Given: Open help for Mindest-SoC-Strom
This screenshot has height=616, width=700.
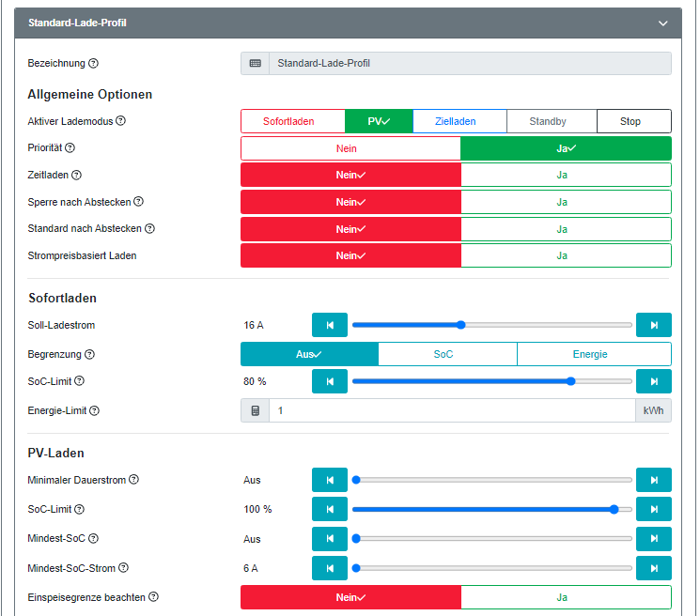Looking at the screenshot, I should (124, 567).
